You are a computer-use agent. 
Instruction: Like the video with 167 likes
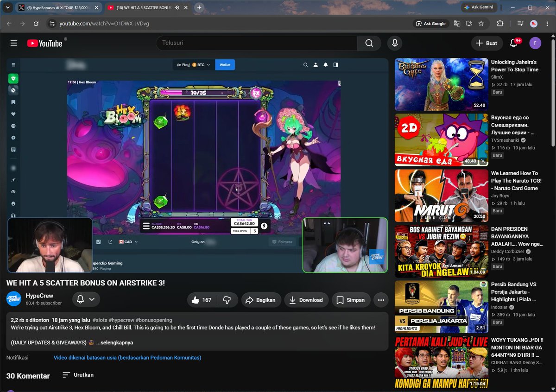coord(202,300)
